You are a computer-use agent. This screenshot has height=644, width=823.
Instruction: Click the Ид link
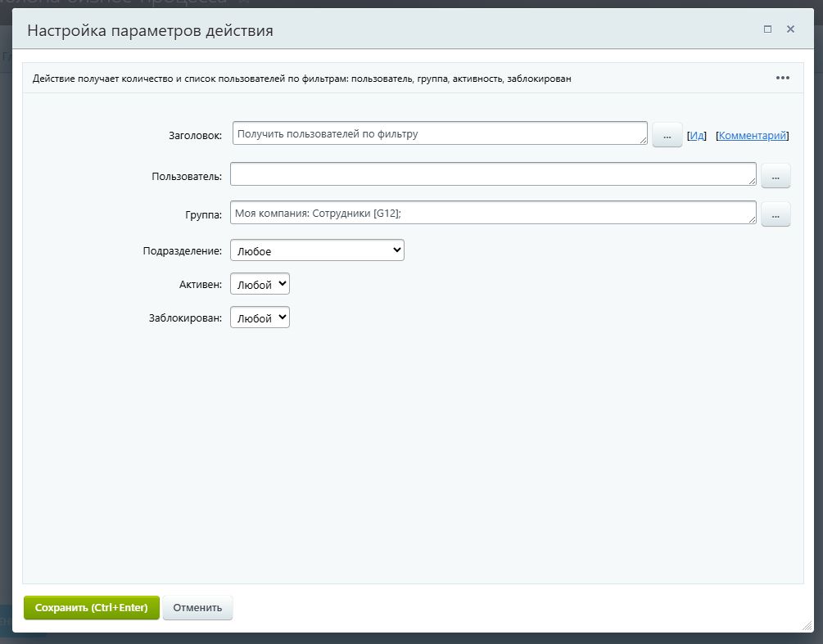696,136
